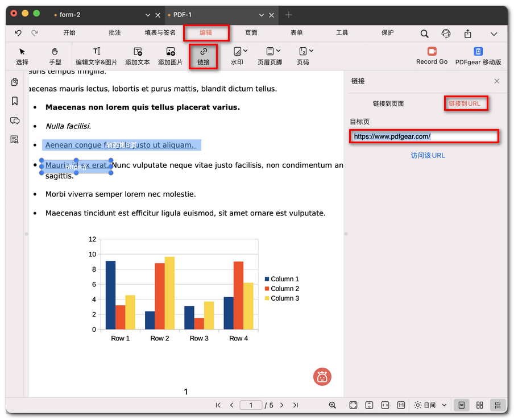Open the bookmarks panel in left sidebar

click(15, 101)
